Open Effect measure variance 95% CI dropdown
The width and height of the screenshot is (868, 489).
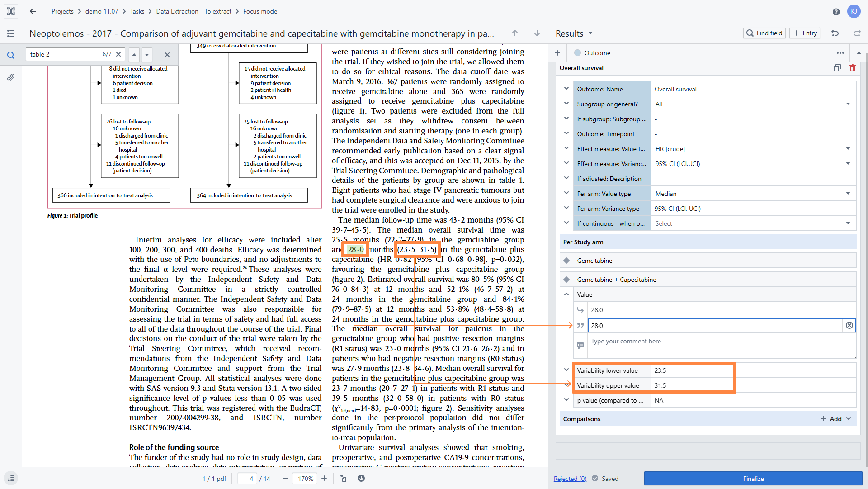click(753, 164)
